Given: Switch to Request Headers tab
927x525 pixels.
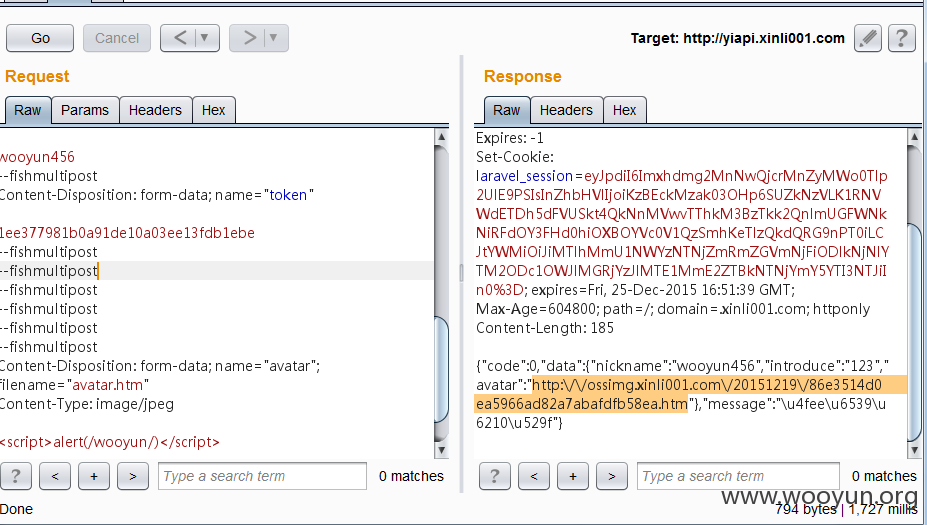Looking at the screenshot, I should coord(155,110).
